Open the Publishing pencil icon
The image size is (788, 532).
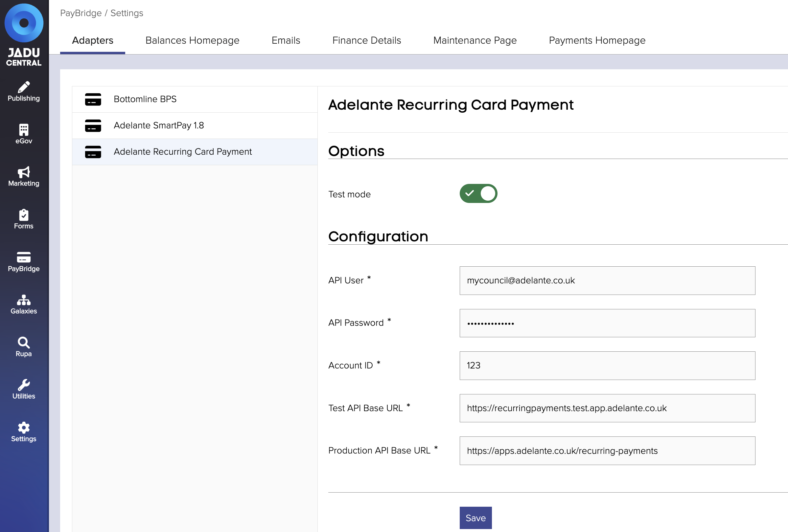pos(24,87)
